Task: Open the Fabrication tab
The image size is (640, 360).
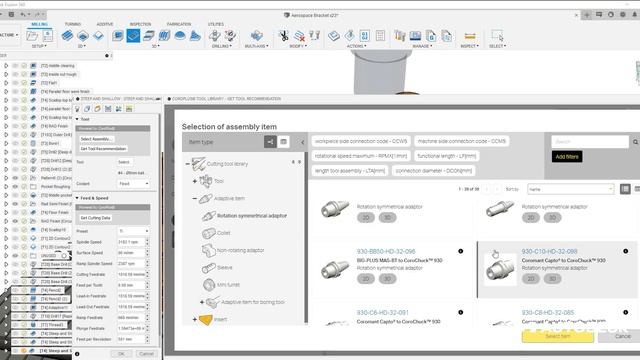Action: point(179,24)
